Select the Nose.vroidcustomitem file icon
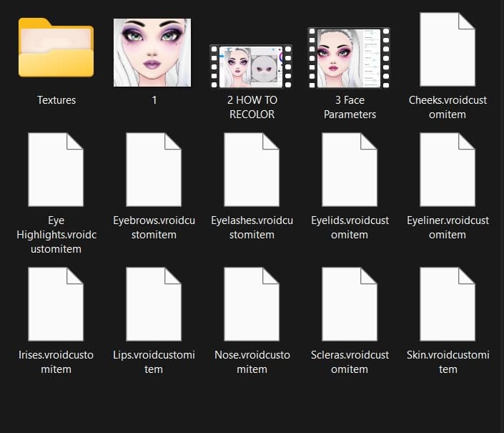The height and width of the screenshot is (433, 504). click(x=252, y=304)
